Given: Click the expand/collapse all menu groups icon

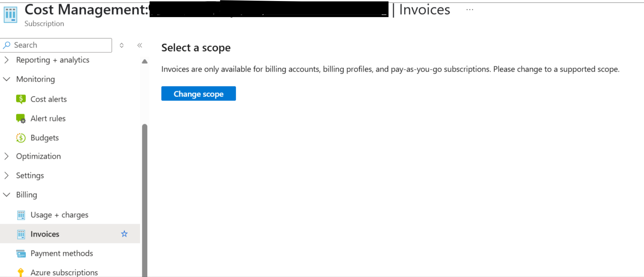Looking at the screenshot, I should tap(122, 45).
